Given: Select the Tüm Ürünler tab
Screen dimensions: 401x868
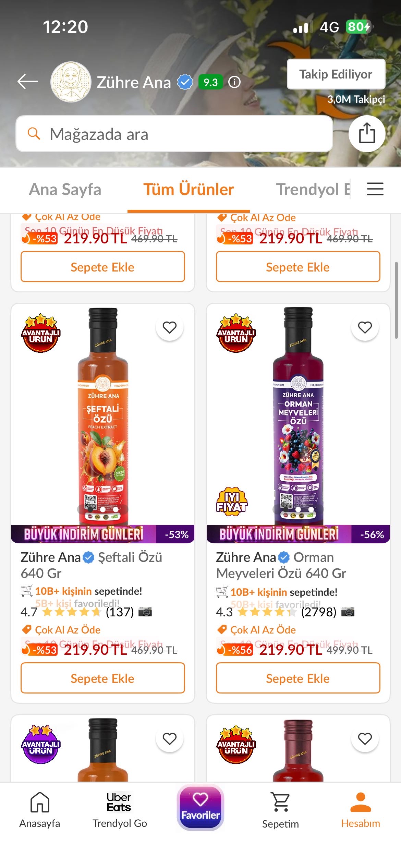Looking at the screenshot, I should click(189, 190).
